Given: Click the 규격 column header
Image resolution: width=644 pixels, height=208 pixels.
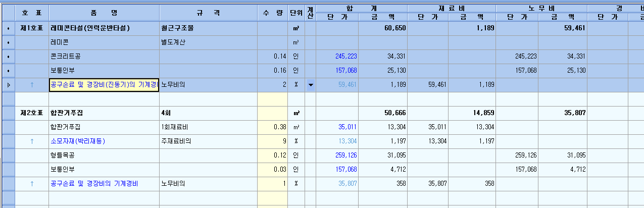Looking at the screenshot, I should click(209, 13).
